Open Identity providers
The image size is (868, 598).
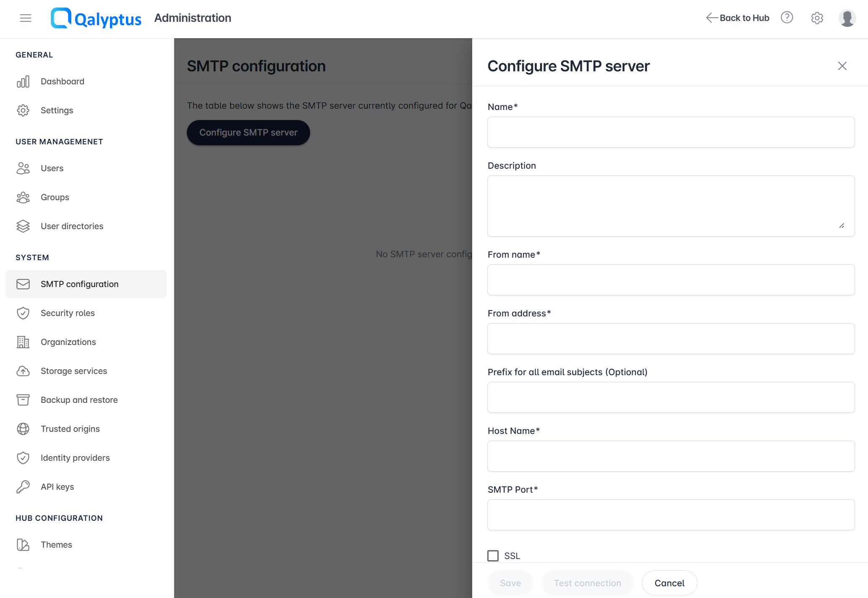click(75, 457)
